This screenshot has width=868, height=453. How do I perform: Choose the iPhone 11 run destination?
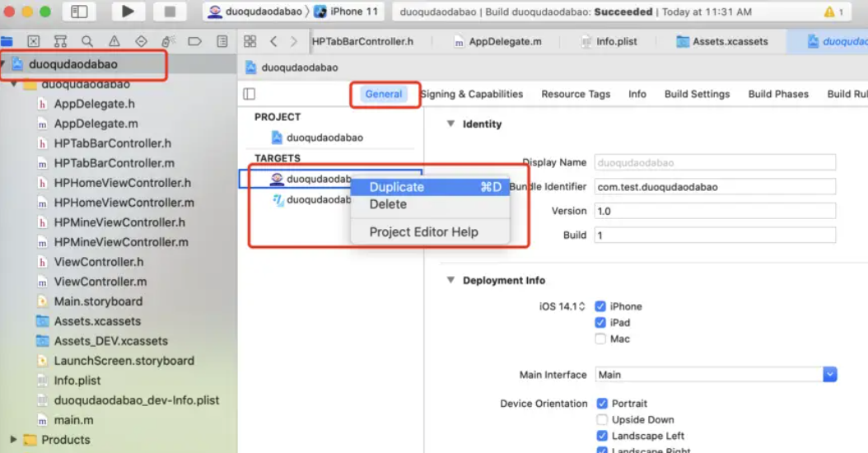(347, 12)
